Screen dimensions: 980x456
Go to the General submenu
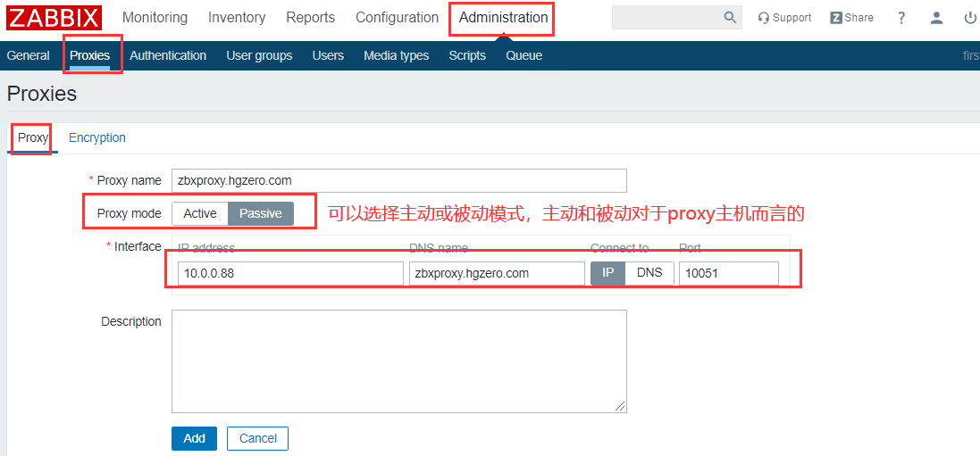(28, 55)
